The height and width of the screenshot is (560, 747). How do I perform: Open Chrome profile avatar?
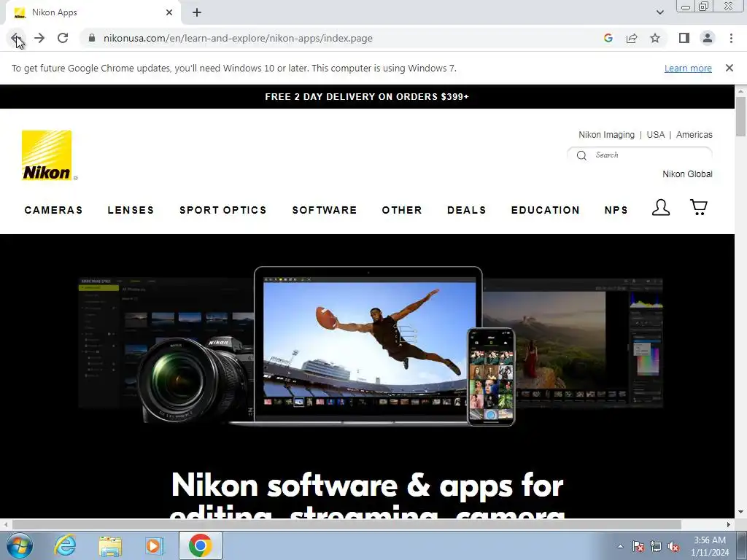point(708,38)
